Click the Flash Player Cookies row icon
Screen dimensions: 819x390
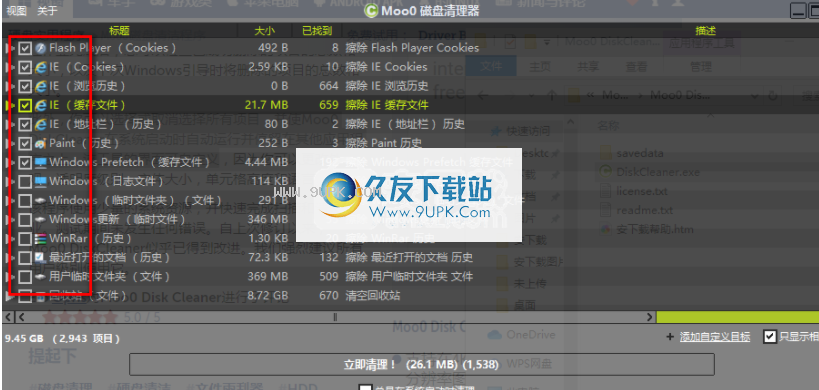coord(40,48)
